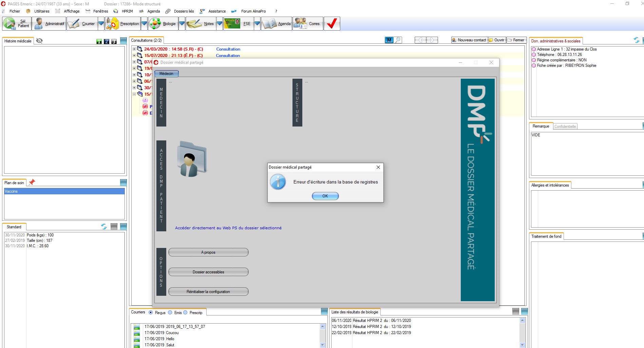Select the Prescrip radio button
This screenshot has height=348, width=644.
[185, 312]
